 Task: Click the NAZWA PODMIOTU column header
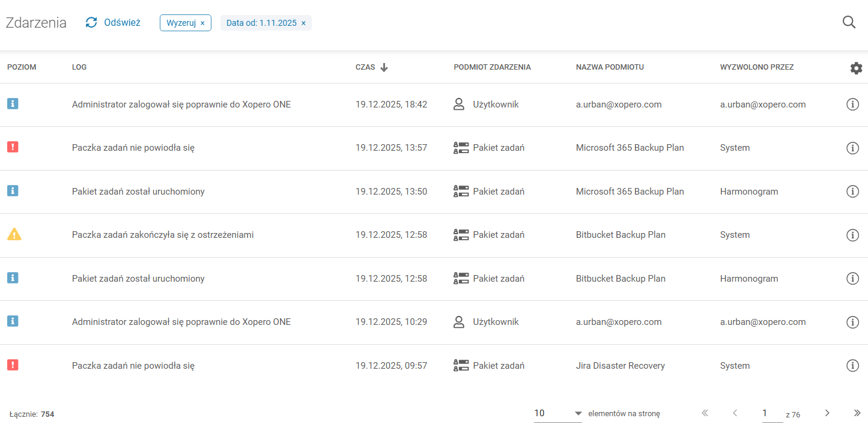click(610, 67)
